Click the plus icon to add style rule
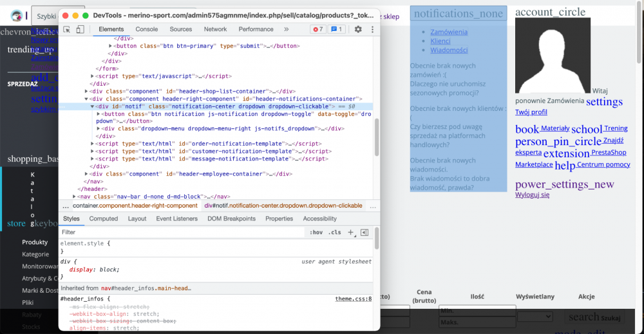This screenshot has height=334, width=644. coord(351,232)
